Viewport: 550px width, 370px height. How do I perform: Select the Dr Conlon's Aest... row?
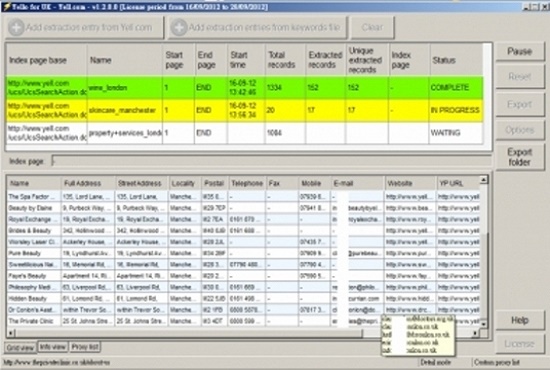243,310
